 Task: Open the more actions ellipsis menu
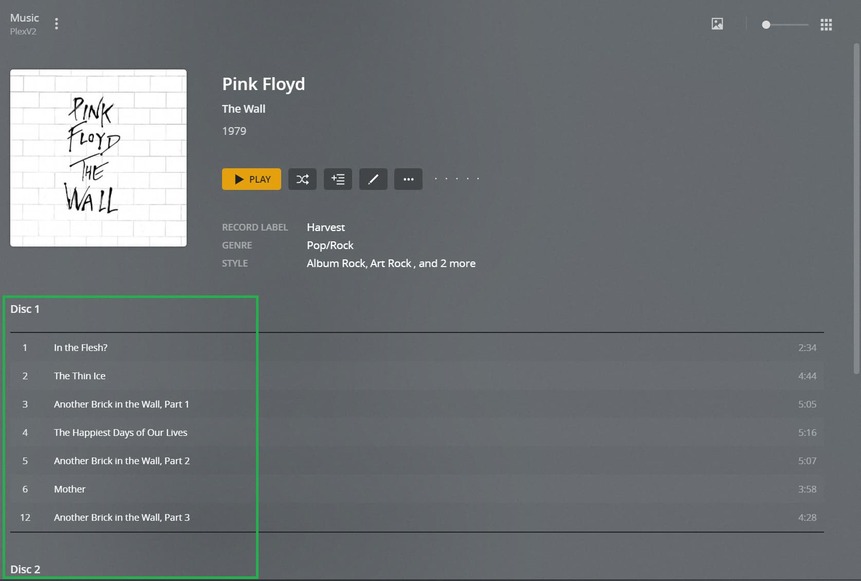pos(408,179)
